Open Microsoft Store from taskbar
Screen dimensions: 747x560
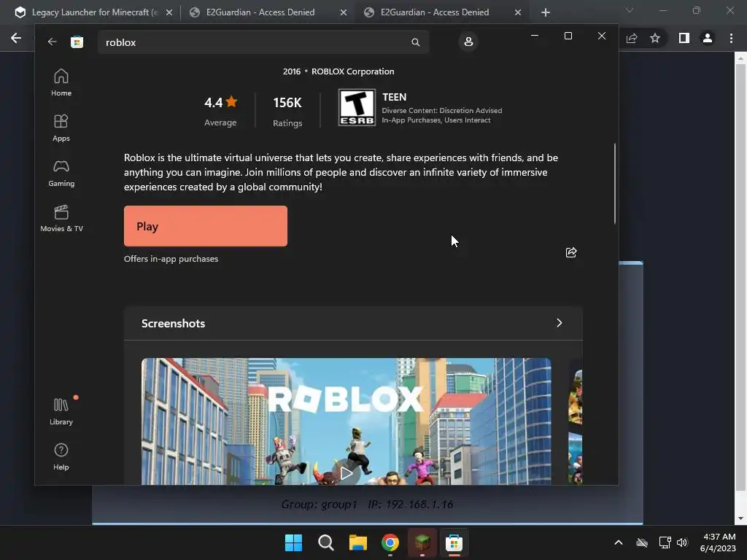454,542
